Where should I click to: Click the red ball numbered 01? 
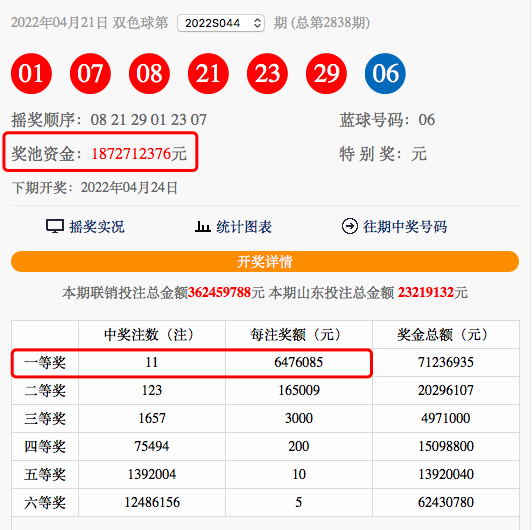click(x=31, y=73)
